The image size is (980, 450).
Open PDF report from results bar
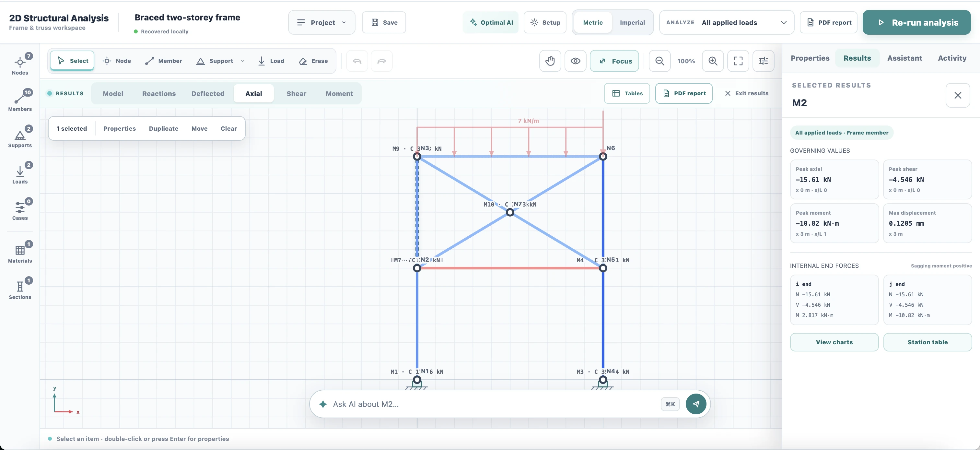tap(684, 93)
